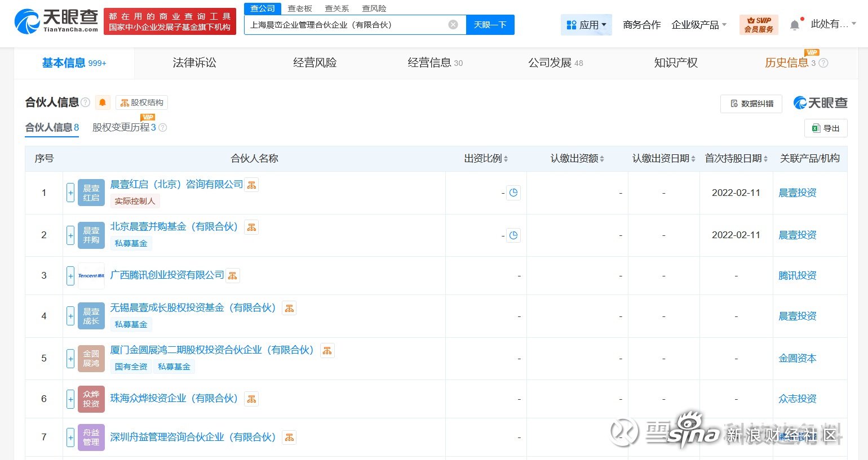
Task: Open the 应用 dropdown menu
Action: pyautogui.click(x=586, y=25)
